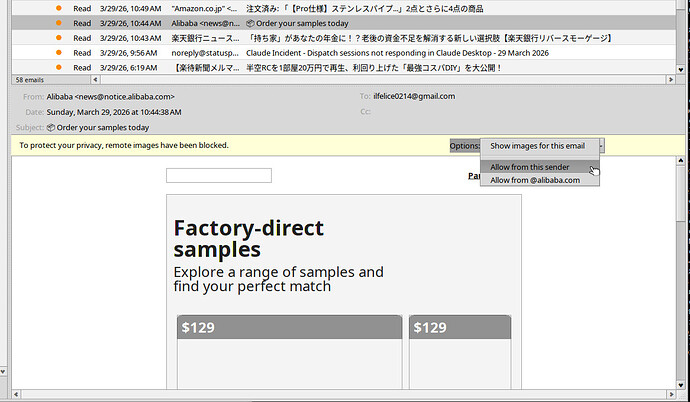690x402 pixels.
Task: Click the Read status of Claude Incident row
Action: click(82, 53)
